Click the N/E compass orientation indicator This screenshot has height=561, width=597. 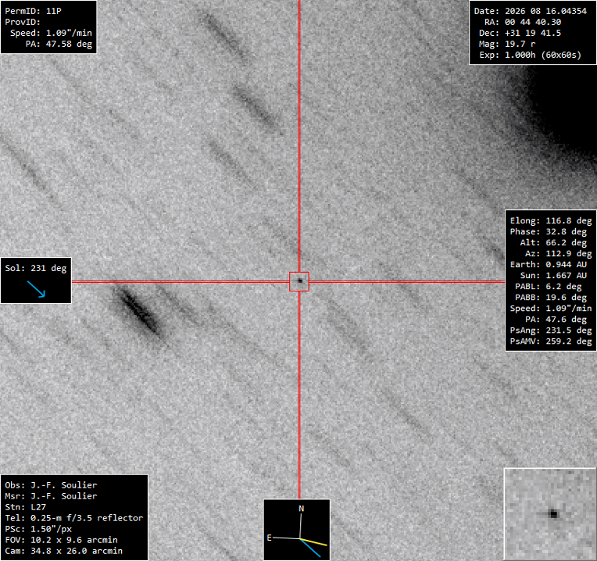coord(297,530)
